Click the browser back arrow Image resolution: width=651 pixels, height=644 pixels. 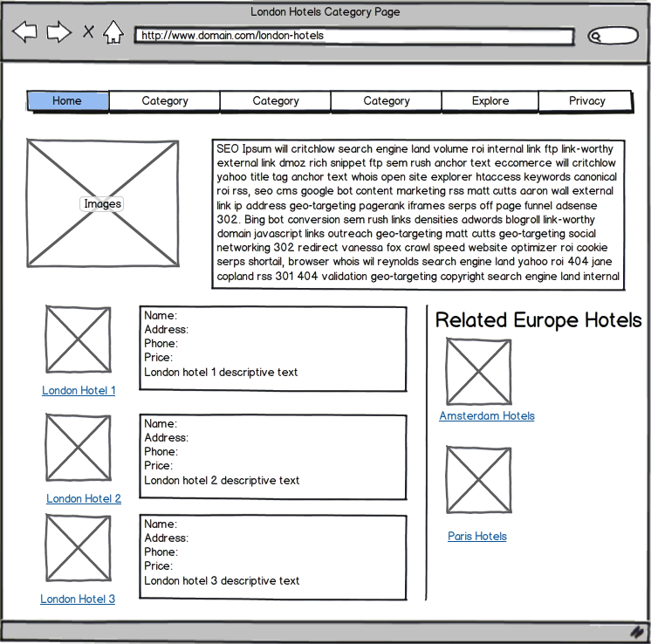tap(24, 33)
